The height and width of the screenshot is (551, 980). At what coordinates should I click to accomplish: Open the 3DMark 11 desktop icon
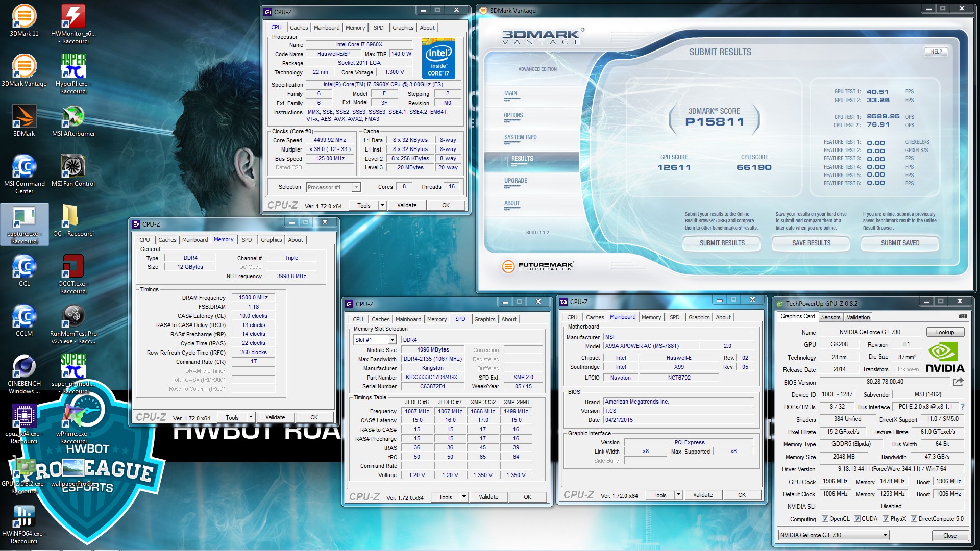24,20
